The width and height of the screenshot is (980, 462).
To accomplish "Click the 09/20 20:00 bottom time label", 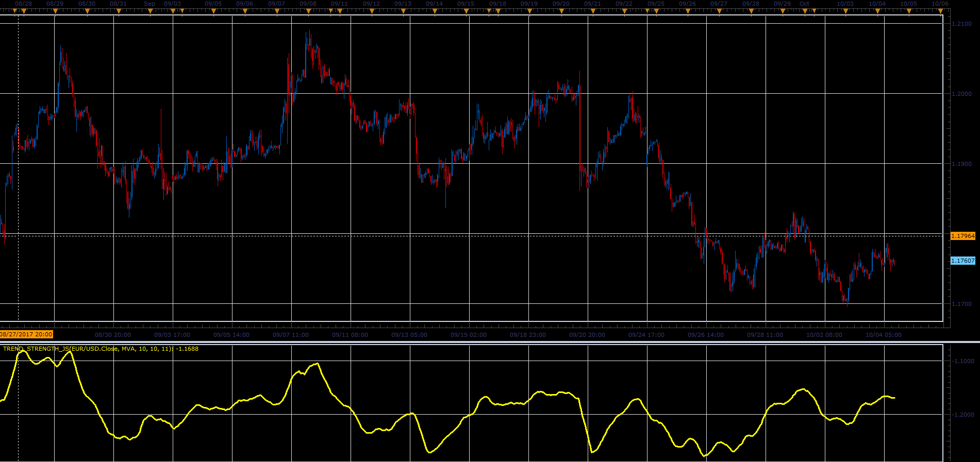I will pyautogui.click(x=587, y=335).
